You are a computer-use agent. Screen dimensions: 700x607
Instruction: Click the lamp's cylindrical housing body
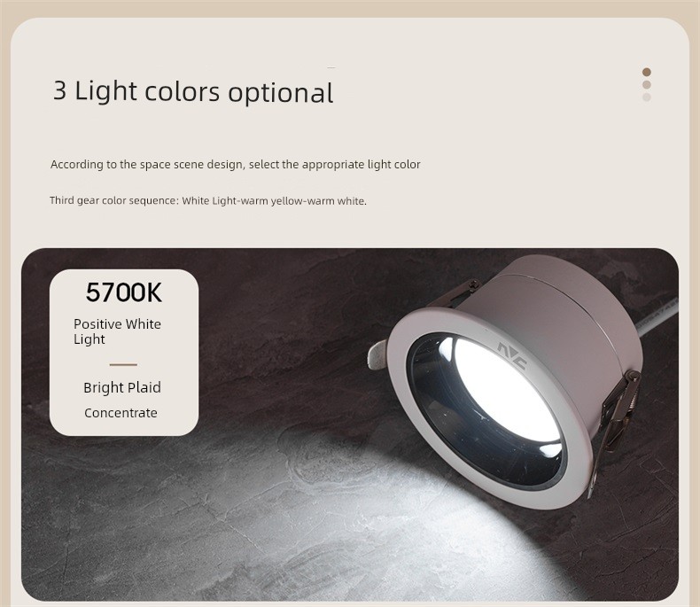coord(554,313)
